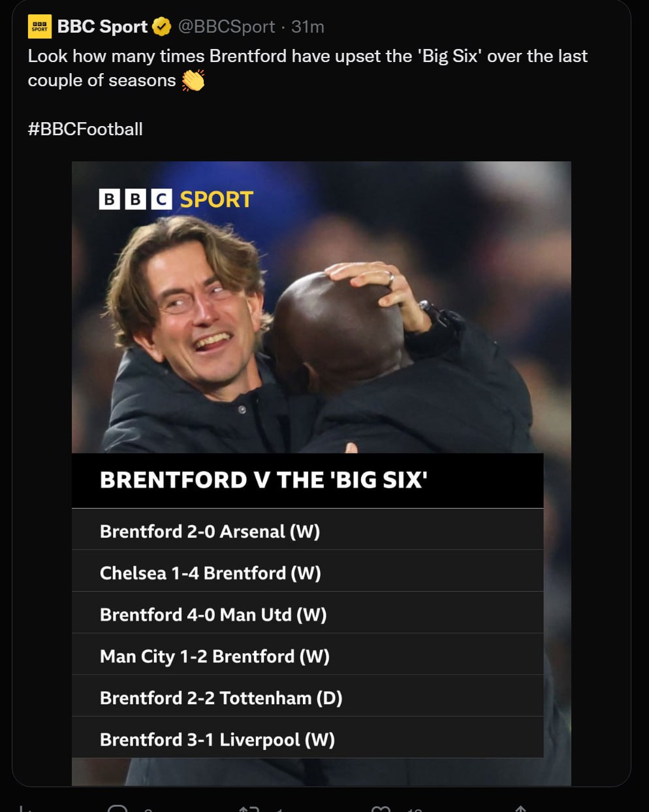Click the Brentford 3-1 Liverpool result row
Image resolution: width=649 pixels, height=812 pixels.
coord(217,739)
